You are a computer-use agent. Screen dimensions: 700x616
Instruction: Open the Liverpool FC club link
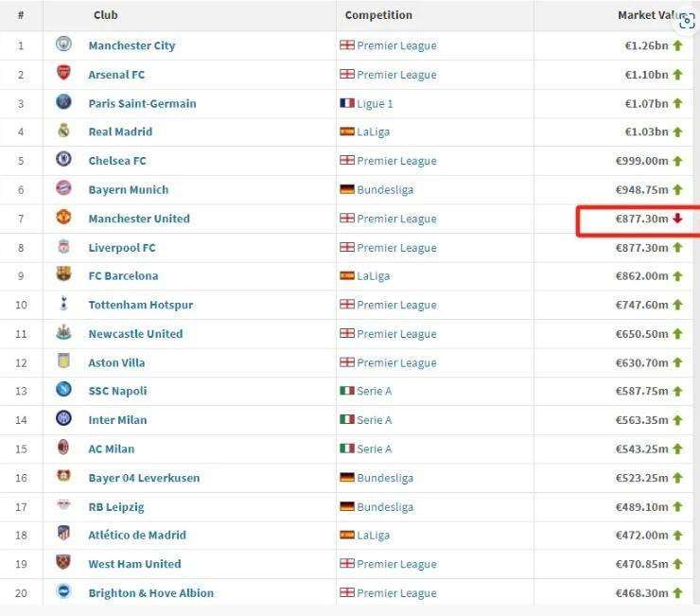click(121, 247)
